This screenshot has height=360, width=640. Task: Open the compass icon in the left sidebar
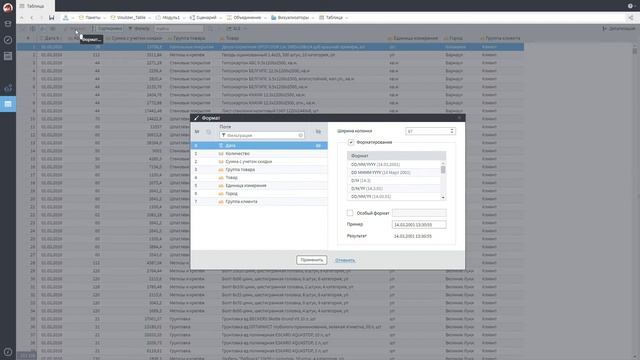click(x=8, y=40)
